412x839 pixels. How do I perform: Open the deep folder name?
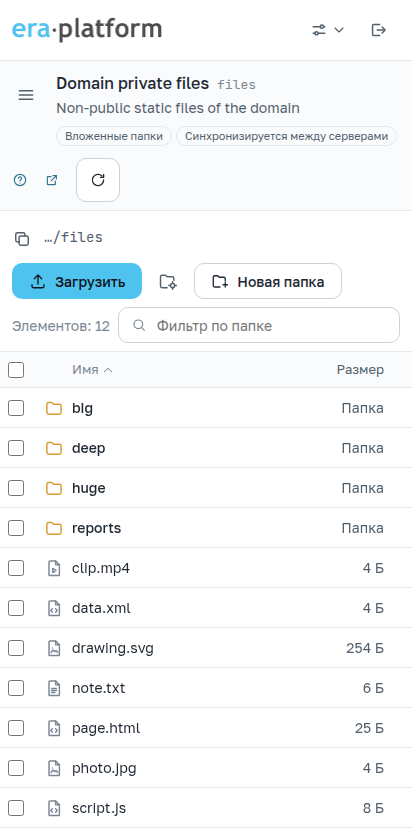pyautogui.click(x=89, y=448)
